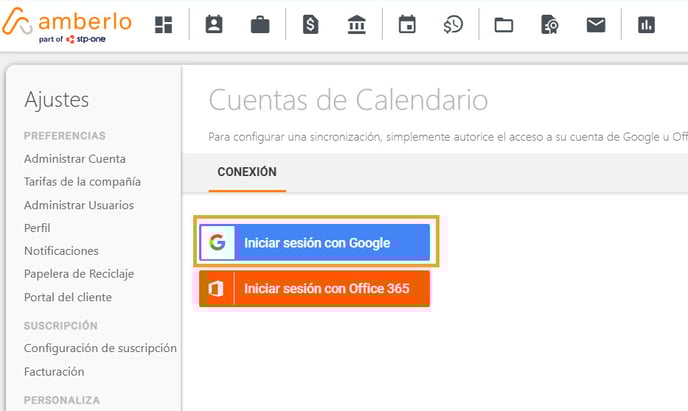This screenshot has width=688, height=411.
Task: Click the SUSCRIPCIÓN section heading
Action: [x=61, y=325]
